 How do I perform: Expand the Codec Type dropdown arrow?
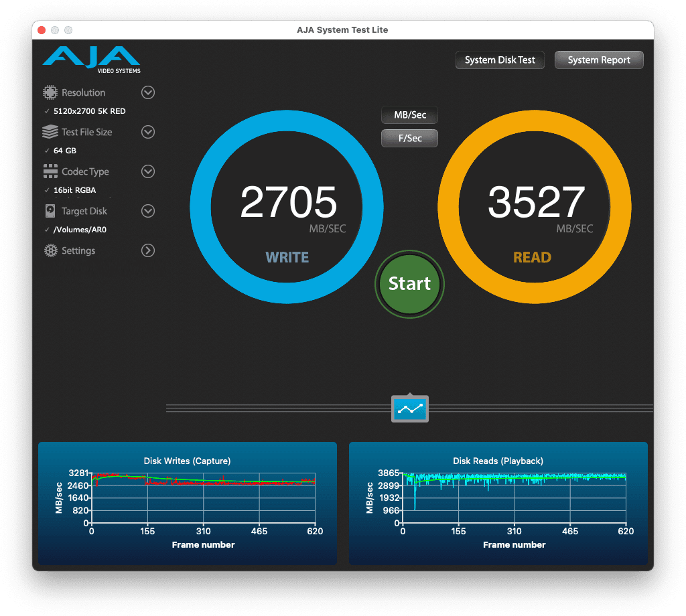[x=148, y=171]
